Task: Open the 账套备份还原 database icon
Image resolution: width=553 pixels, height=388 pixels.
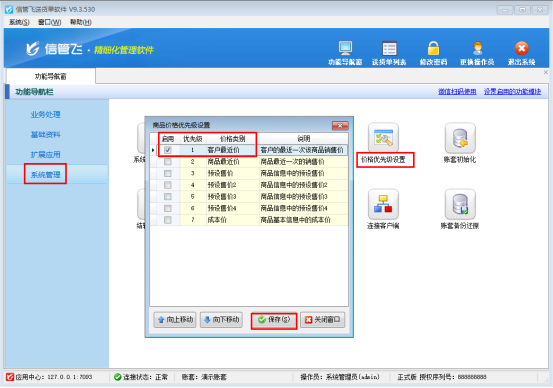Action: 460,204
